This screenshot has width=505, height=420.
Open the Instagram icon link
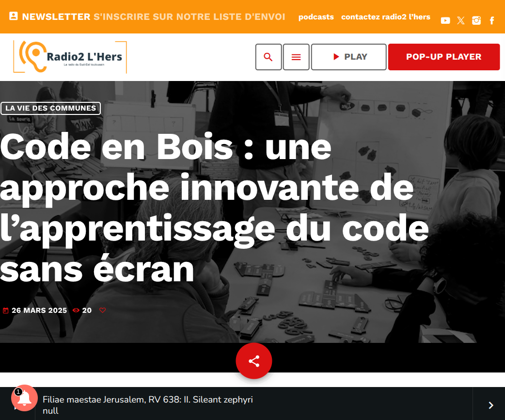(x=476, y=21)
